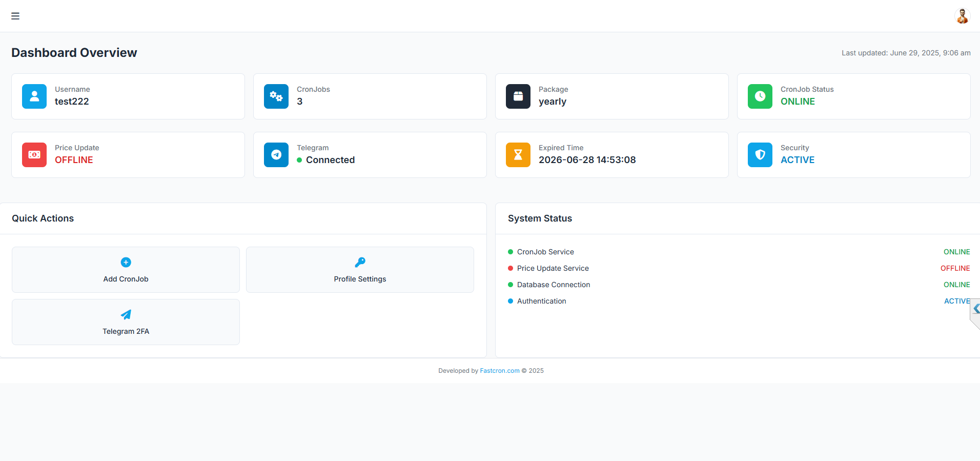Click the green CronJob Status clock icon
This screenshot has height=461, width=980.
(x=760, y=96)
